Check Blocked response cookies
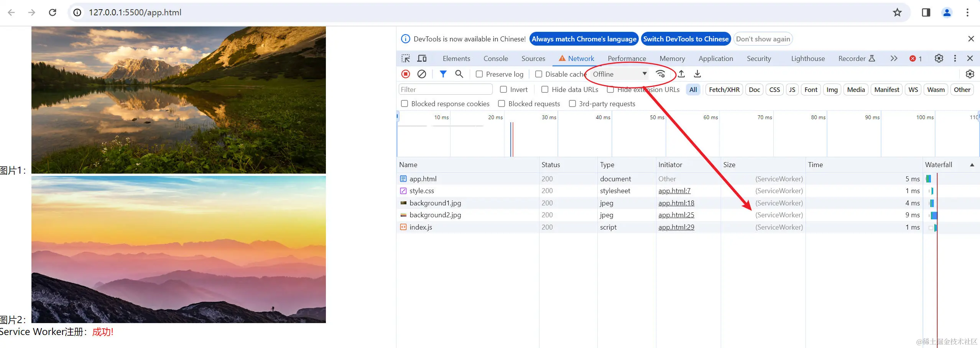Viewport: 980px width, 348px height. [x=404, y=103]
